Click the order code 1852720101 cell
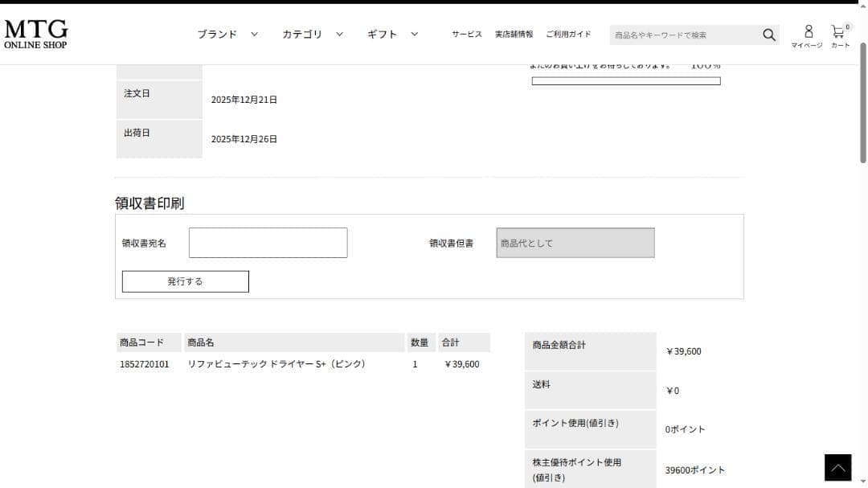This screenshot has height=488, width=868. point(145,363)
